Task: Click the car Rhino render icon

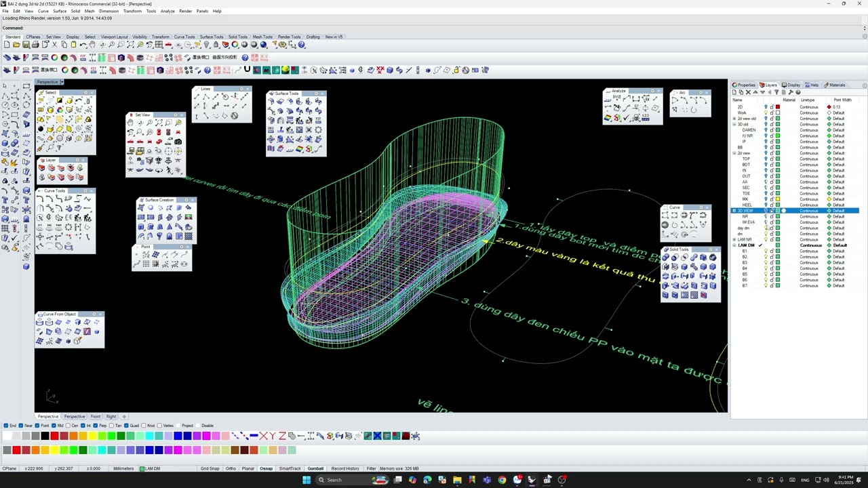Action: 169,45
